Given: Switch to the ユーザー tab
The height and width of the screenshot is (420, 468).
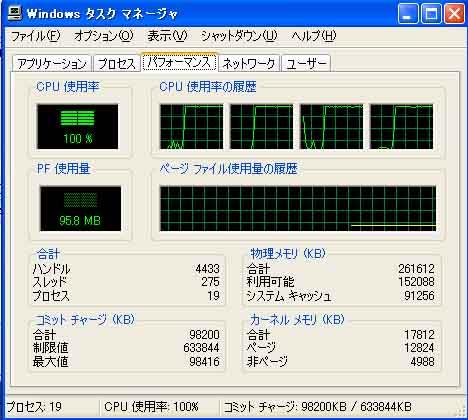Looking at the screenshot, I should point(306,64).
